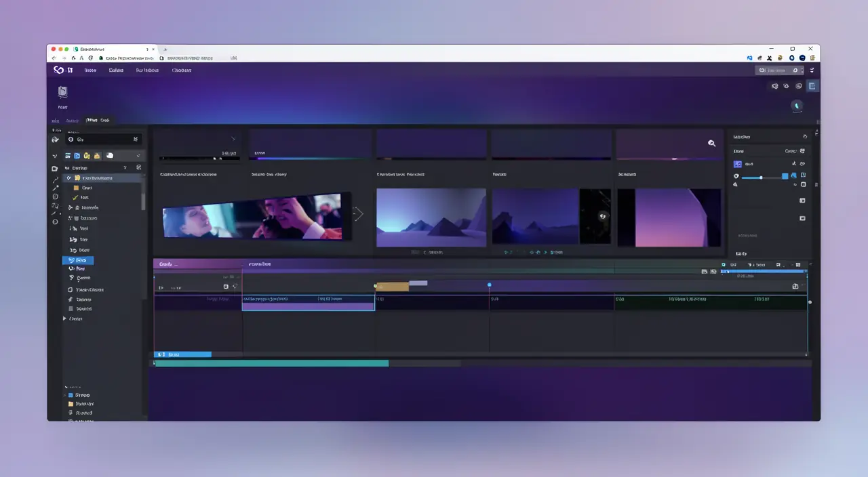Click the blue label bar under the timeline tracks
The image size is (868, 477).
[x=183, y=354]
